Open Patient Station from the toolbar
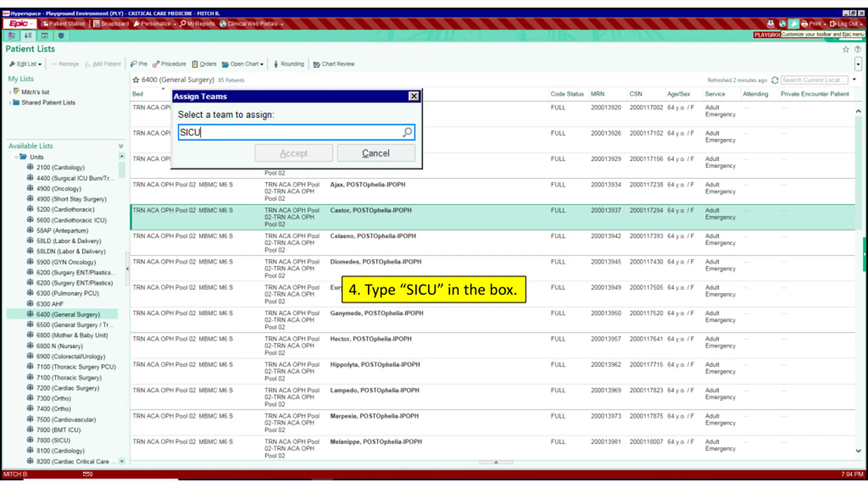Image resolution: width=868 pixels, height=488 pixels. tap(63, 24)
